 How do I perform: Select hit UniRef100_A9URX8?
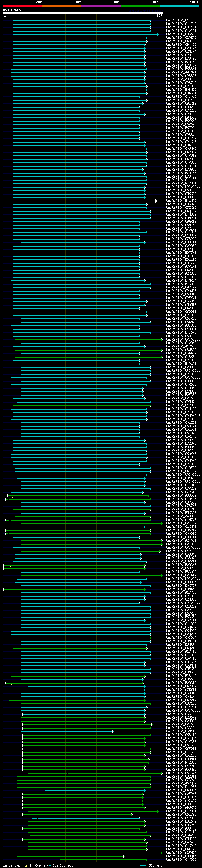click(x=181, y=440)
